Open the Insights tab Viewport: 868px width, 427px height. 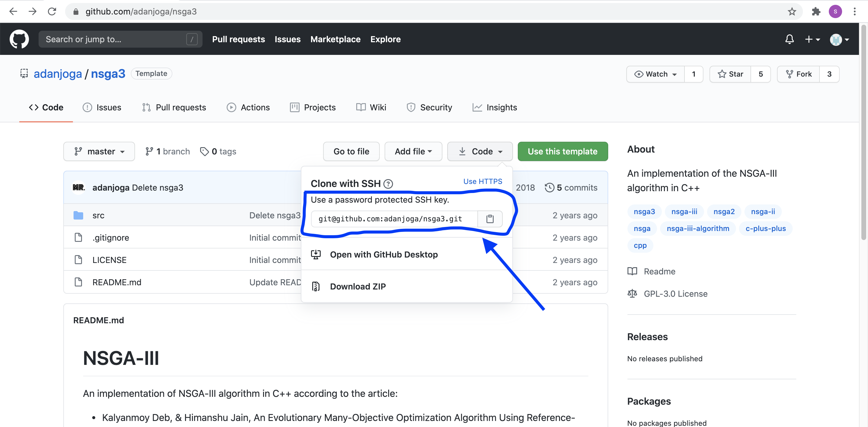click(x=495, y=108)
